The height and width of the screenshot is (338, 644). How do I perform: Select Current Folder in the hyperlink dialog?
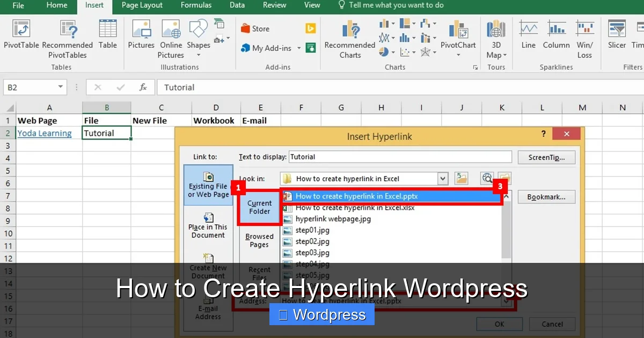pyautogui.click(x=259, y=207)
